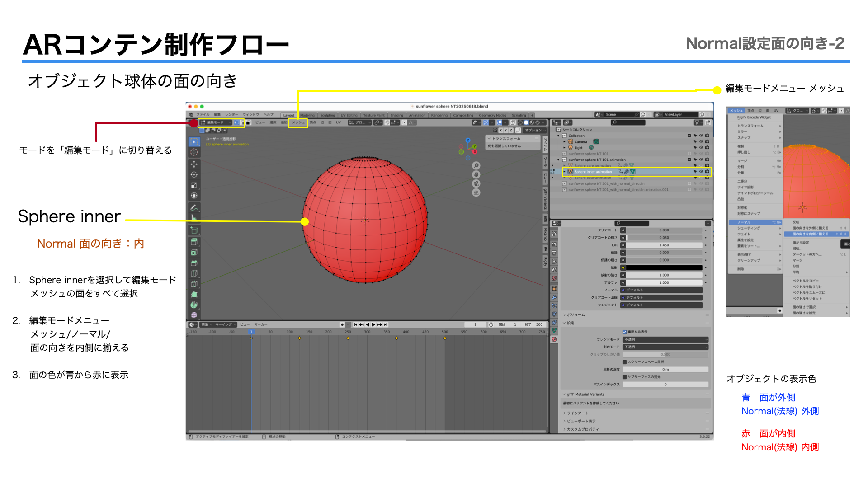Open the Modifier wrench properties tab

click(554, 297)
